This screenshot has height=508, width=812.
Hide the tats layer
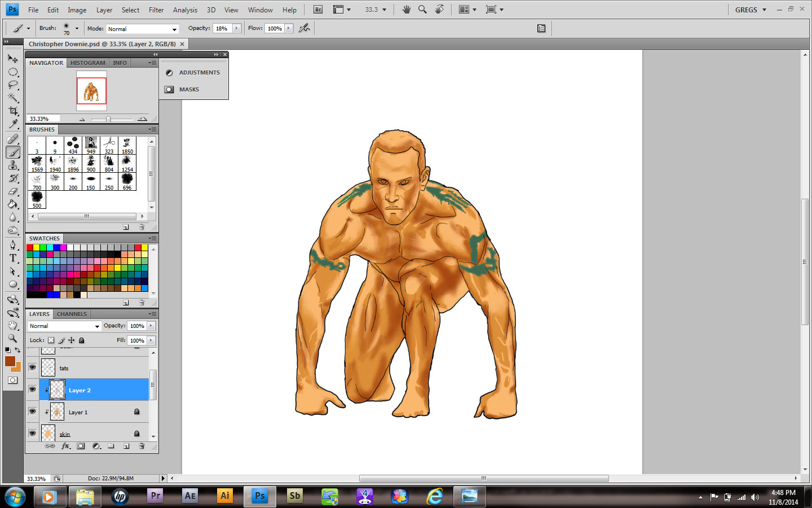pos(32,367)
